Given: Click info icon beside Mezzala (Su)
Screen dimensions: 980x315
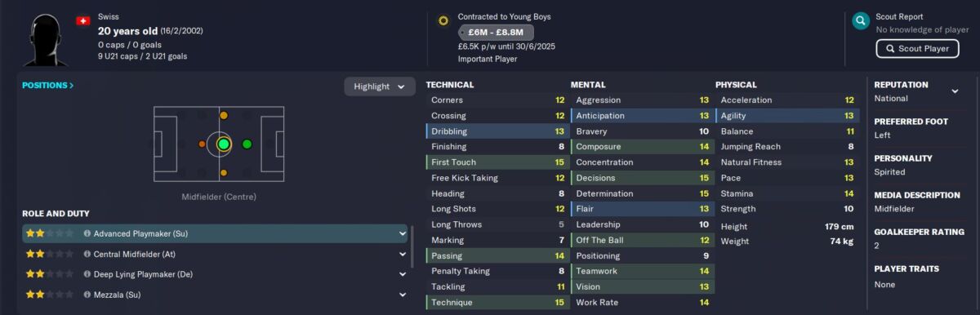Looking at the screenshot, I should pos(87,295).
